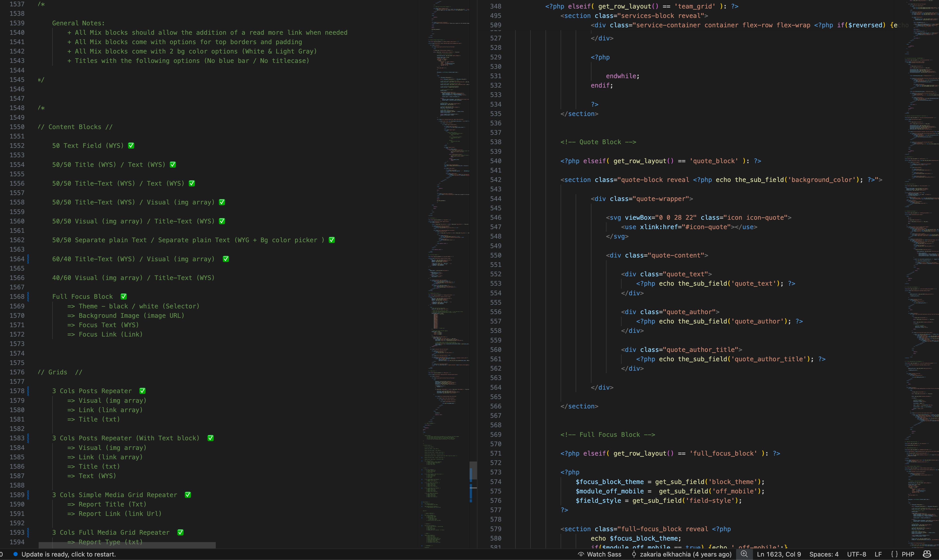
Task: Click the green check after '50 Text Field (WYS)'
Action: (131, 146)
